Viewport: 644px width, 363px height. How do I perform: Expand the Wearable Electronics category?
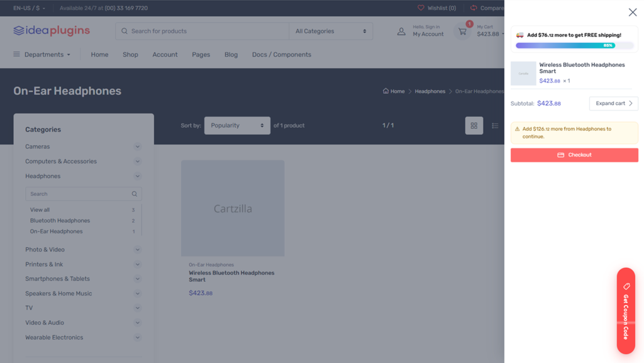pyautogui.click(x=138, y=338)
